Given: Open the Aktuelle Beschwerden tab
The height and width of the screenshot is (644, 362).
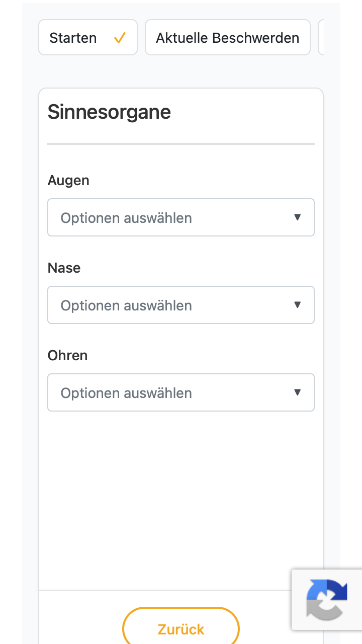Looking at the screenshot, I should click(228, 37).
